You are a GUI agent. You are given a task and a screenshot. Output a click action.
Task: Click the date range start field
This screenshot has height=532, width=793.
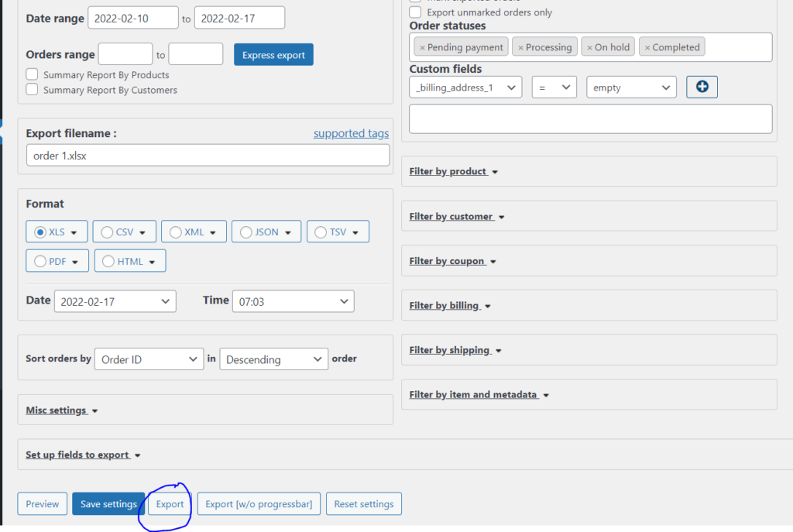pyautogui.click(x=133, y=18)
